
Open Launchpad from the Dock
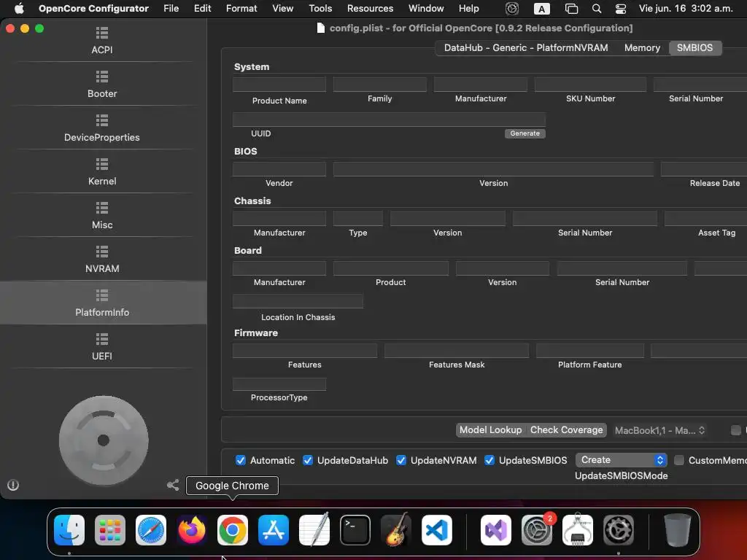(110, 530)
